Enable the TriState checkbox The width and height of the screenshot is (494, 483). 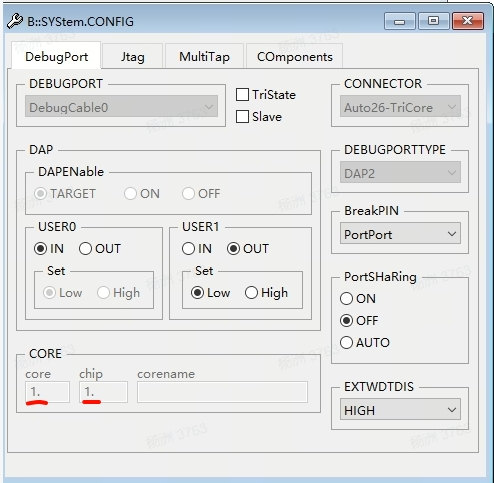click(242, 95)
